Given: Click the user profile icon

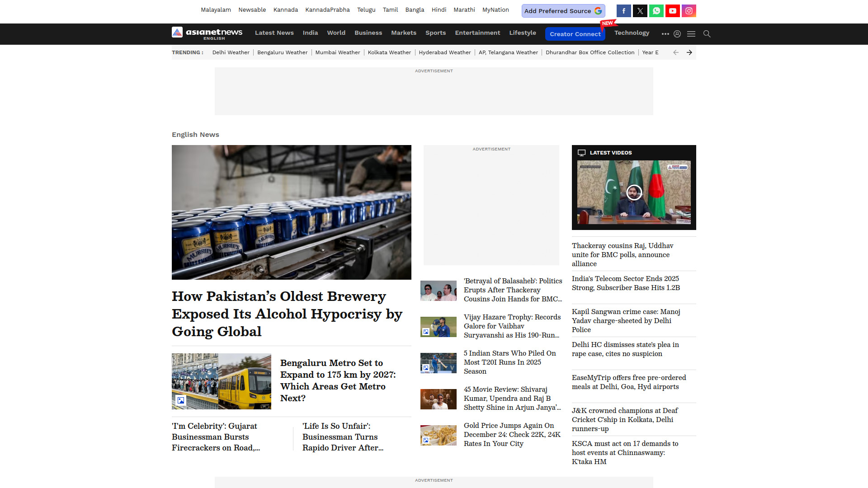Looking at the screenshot, I should click(x=677, y=33).
